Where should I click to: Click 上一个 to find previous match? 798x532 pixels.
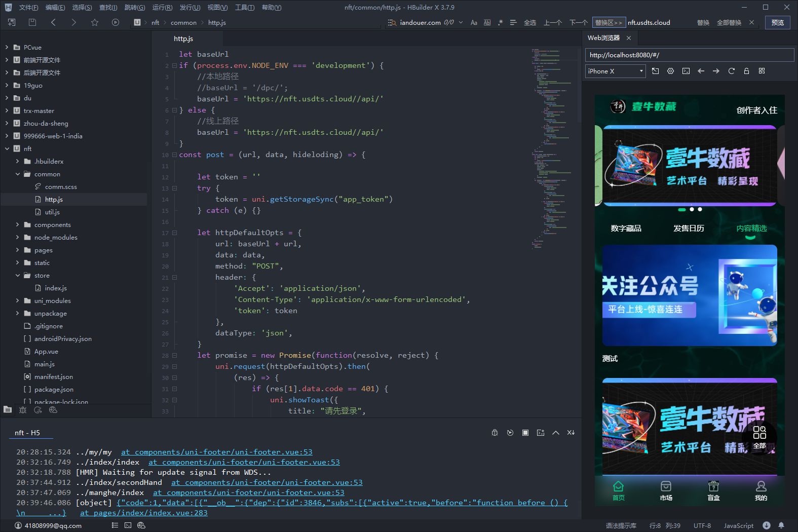click(x=553, y=22)
